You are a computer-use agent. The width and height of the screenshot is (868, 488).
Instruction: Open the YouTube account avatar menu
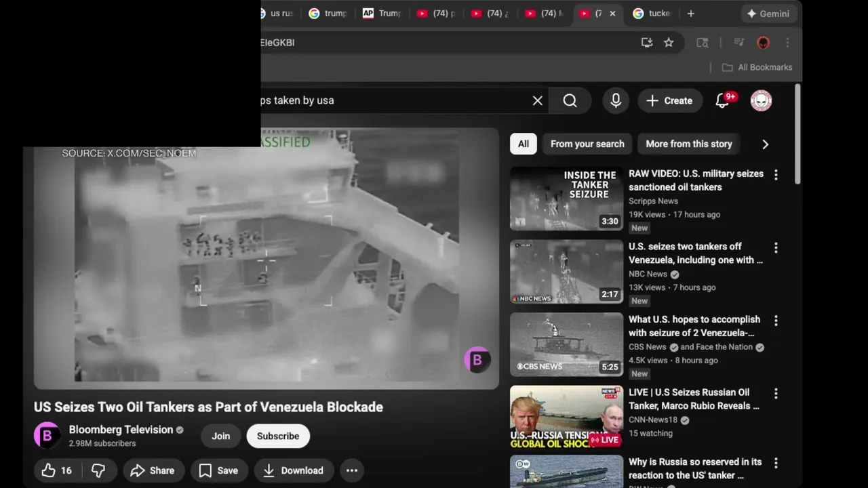click(761, 100)
